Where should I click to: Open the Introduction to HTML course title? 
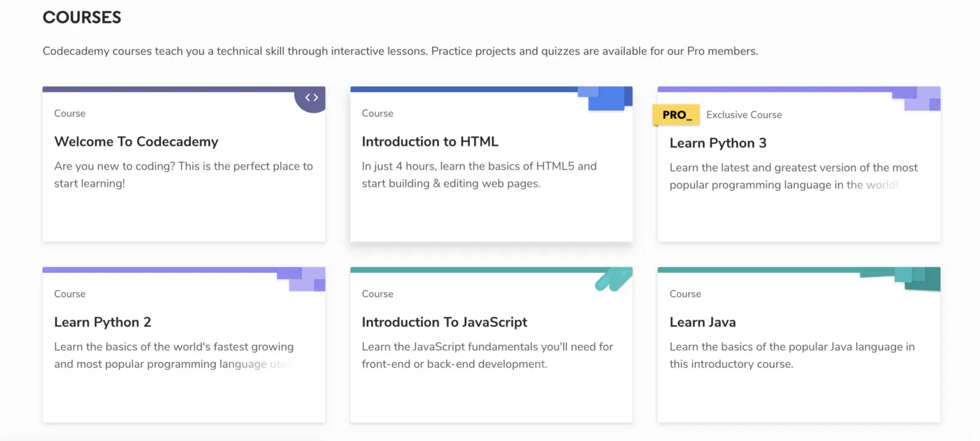[x=430, y=141]
